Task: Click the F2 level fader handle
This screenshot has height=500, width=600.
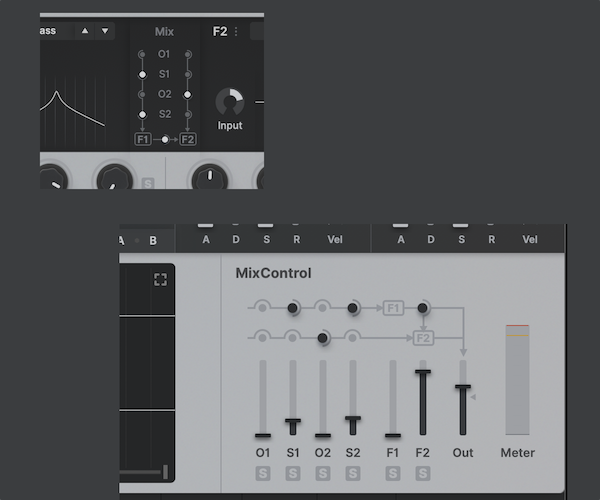Action: coord(423,371)
